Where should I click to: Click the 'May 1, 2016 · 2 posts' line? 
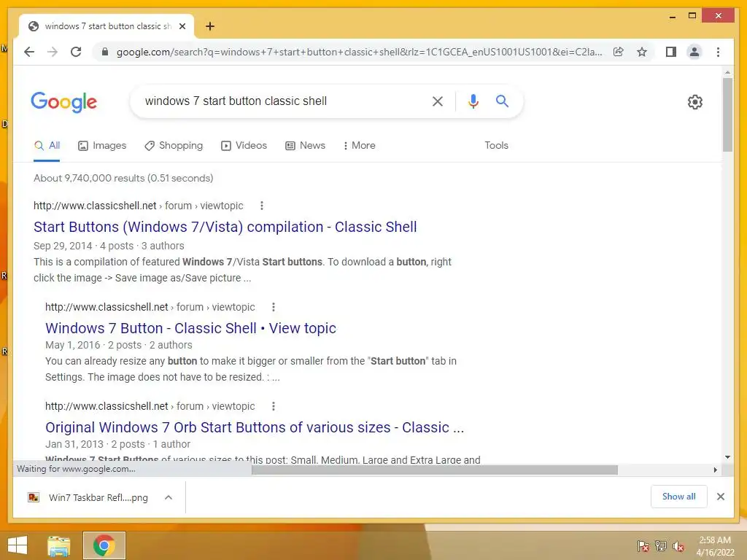pyautogui.click(x=119, y=345)
